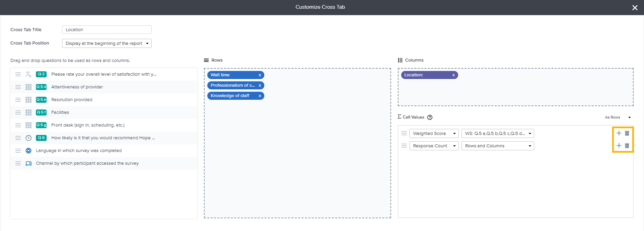This screenshot has width=644, height=231.
Task: Remove Wait time chip from Rows
Action: (x=260, y=75)
